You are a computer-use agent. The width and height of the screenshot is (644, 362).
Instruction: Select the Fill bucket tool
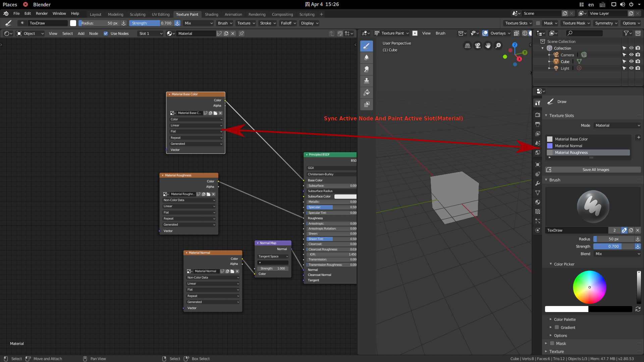[x=366, y=93]
